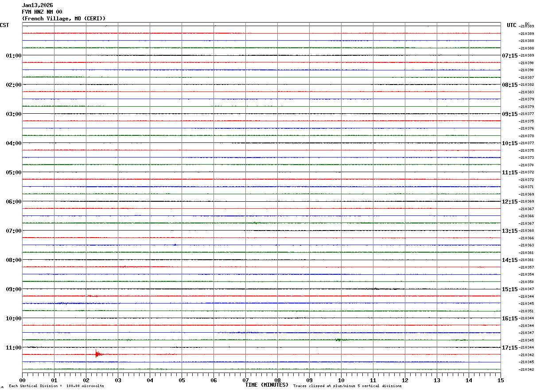This screenshot has height=392, width=536.
Task: Click the 10:15 UTC time label
Action: [x=510, y=143]
